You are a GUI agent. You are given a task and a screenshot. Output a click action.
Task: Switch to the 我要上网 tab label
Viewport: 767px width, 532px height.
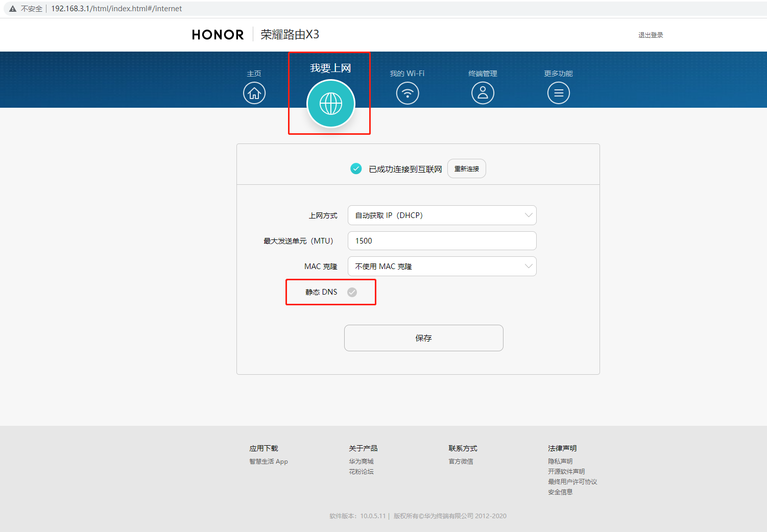click(331, 68)
